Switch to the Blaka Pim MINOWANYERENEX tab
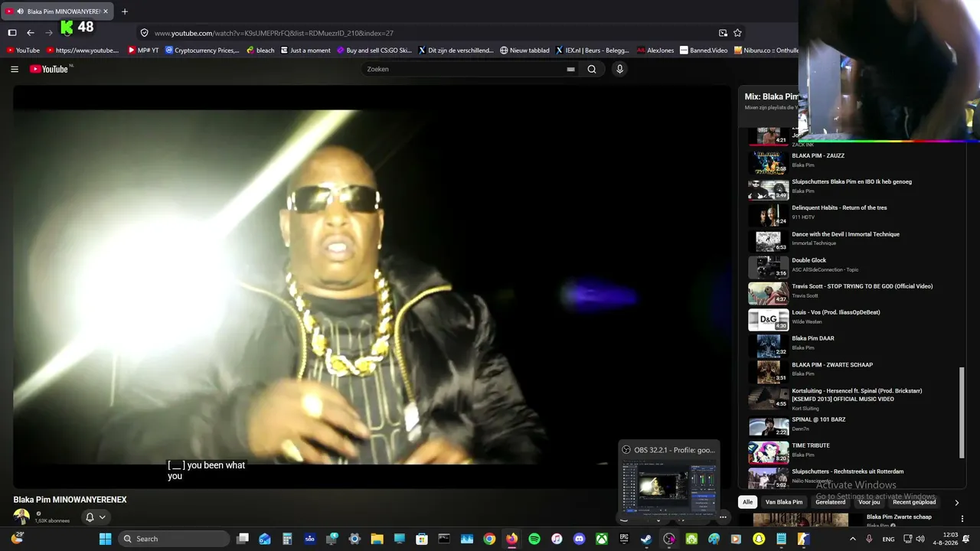Viewport: 980px width, 551px height. [57, 11]
